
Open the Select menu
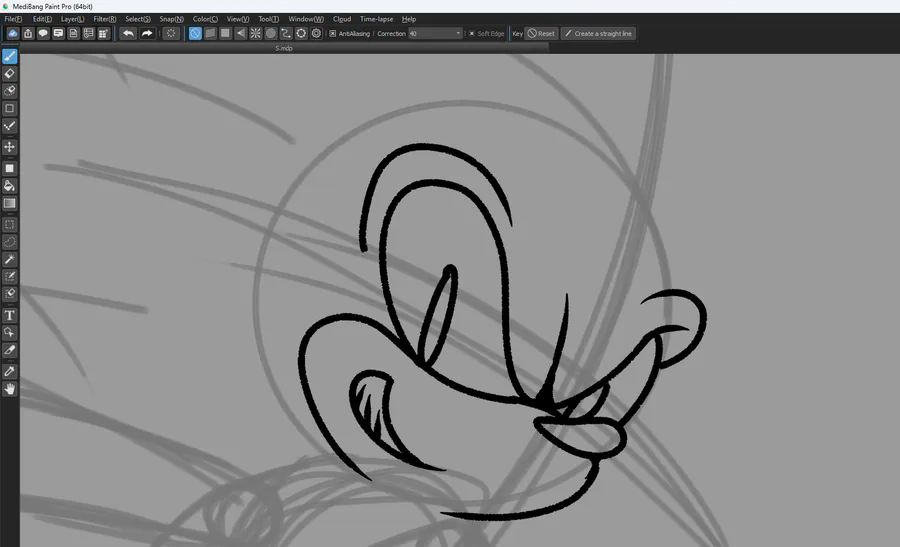pyautogui.click(x=138, y=19)
